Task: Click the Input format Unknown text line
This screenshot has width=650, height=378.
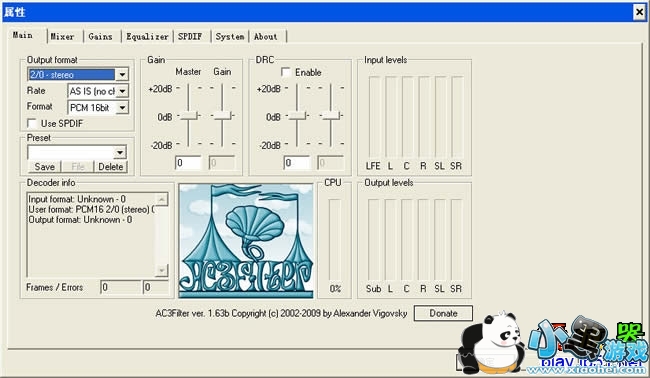Action: pos(77,199)
